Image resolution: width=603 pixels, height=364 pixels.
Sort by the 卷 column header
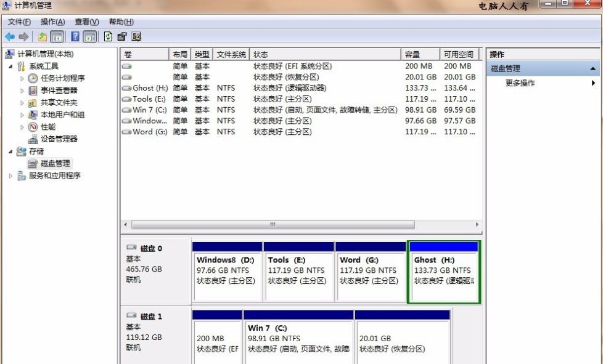click(145, 55)
